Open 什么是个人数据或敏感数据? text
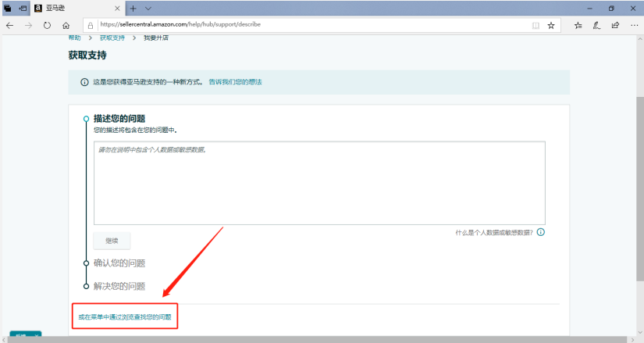644x343 pixels. (x=494, y=233)
